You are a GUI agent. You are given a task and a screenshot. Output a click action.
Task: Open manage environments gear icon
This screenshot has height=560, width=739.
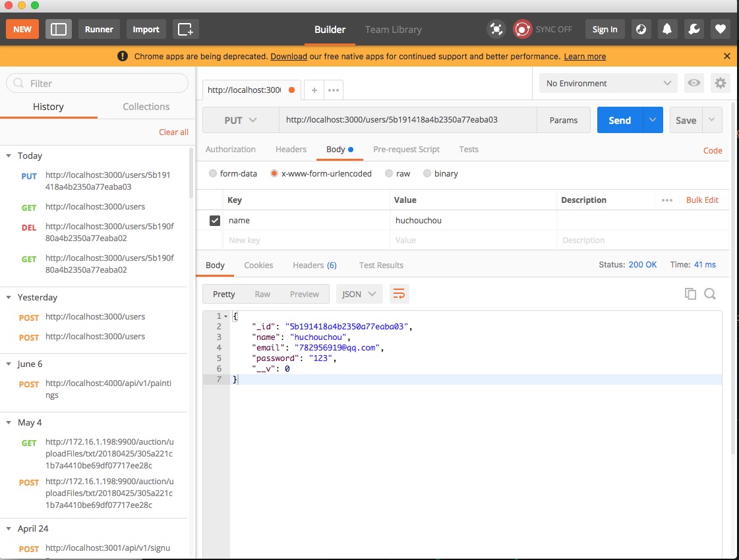pyautogui.click(x=720, y=83)
